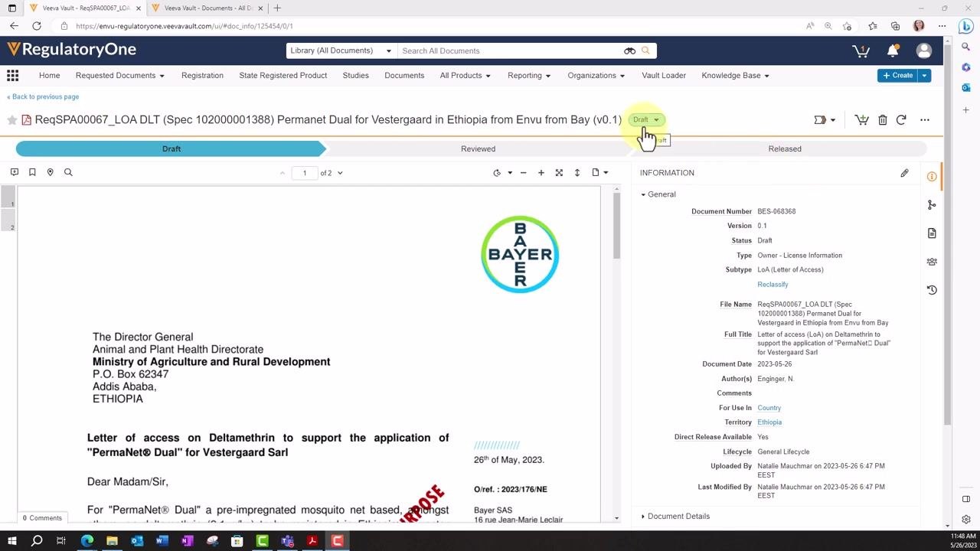Image resolution: width=980 pixels, height=551 pixels.
Task: Enter full screen viewer mode
Action: tap(559, 173)
